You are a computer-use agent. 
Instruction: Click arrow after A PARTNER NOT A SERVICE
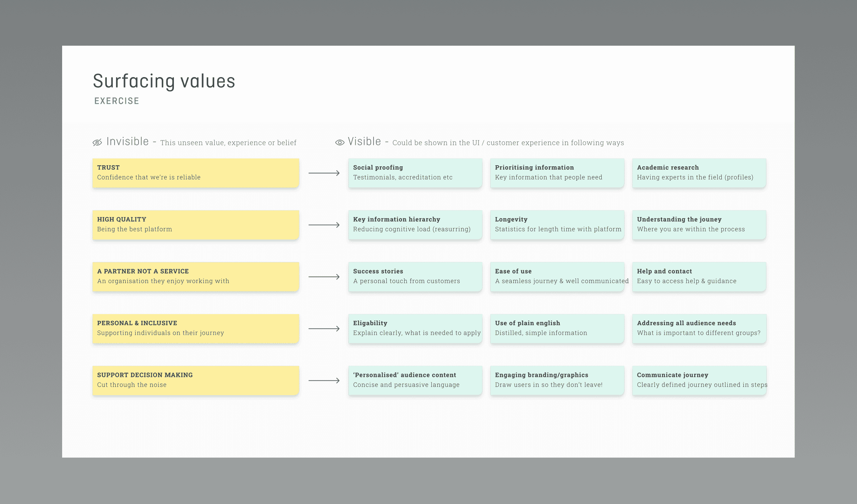[324, 277]
